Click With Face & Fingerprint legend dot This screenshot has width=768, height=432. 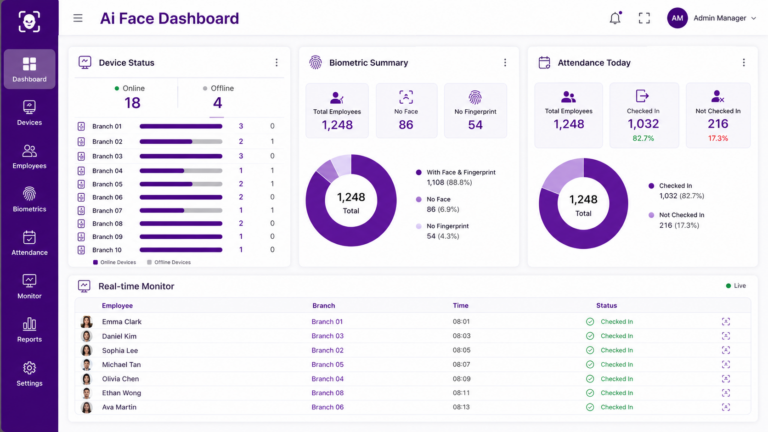point(418,172)
